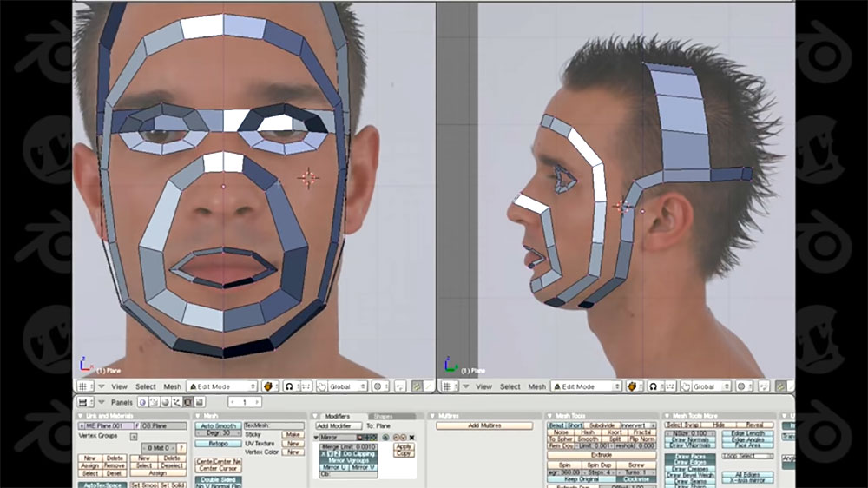Toggle Mirror U option
This screenshot has width=868, height=488.
click(x=334, y=467)
